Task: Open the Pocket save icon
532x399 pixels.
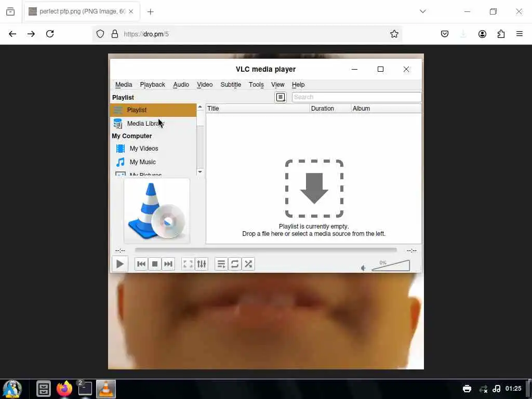Action: click(445, 34)
